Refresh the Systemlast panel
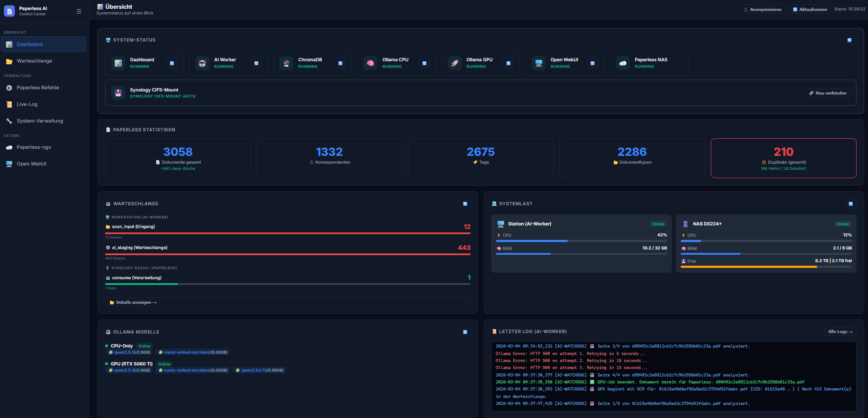 point(850,204)
